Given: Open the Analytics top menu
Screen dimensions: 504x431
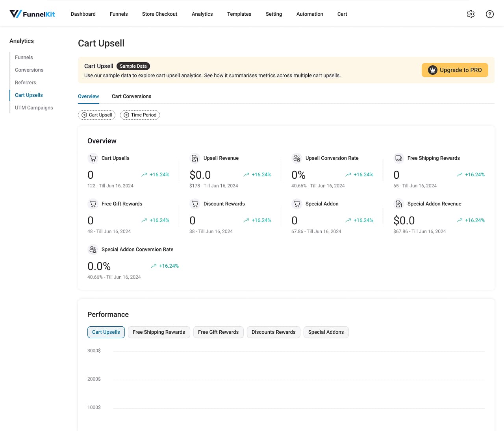Looking at the screenshot, I should [x=202, y=14].
